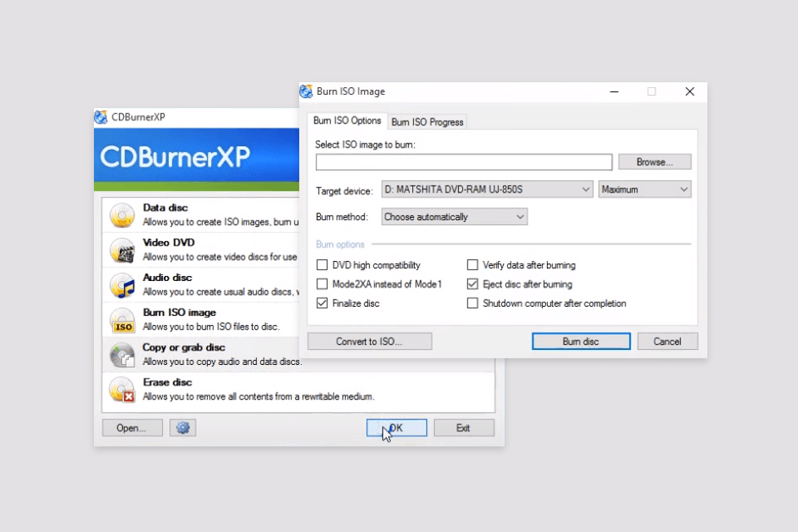Select the Copy or grab disc icon
The height and width of the screenshot is (532, 798).
point(122,355)
